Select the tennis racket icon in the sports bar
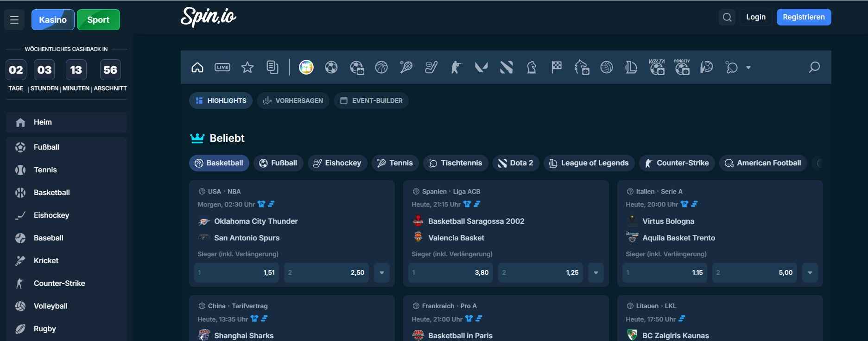 pos(406,68)
